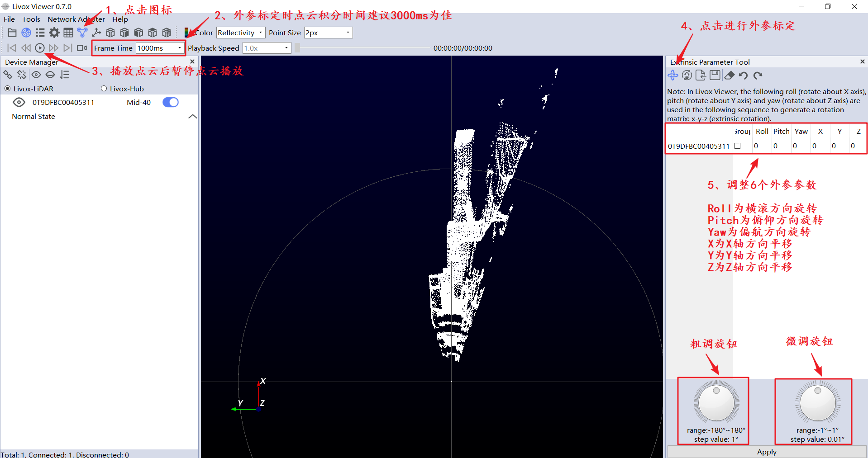Viewport: 868px width, 458px height.
Task: Start recording with the camera icon
Action: pyautogui.click(x=82, y=48)
